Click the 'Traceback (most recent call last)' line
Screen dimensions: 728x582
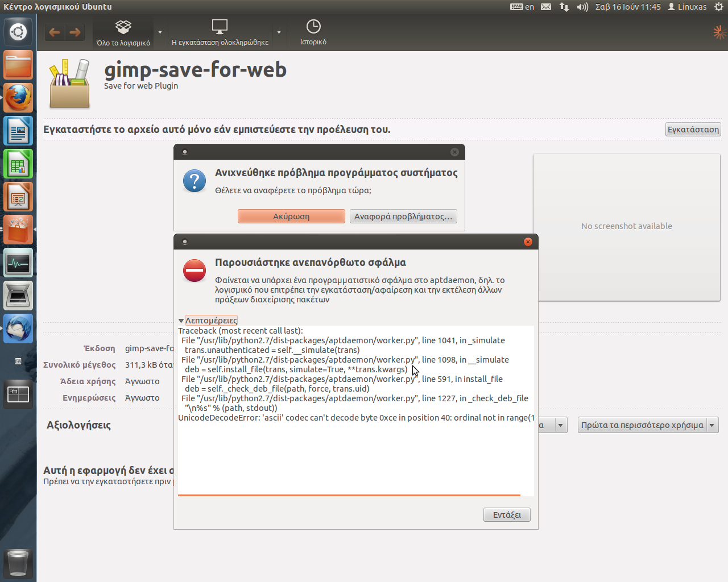(x=241, y=331)
